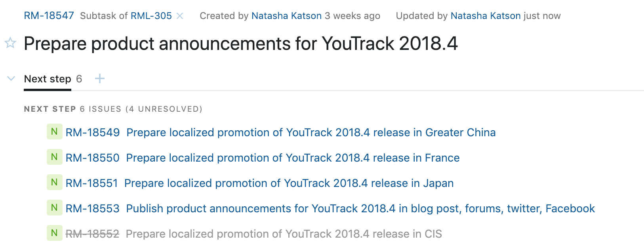The image size is (644, 244).
Task: Open the Publish product announcements issue RM-18553
Action: point(360,208)
